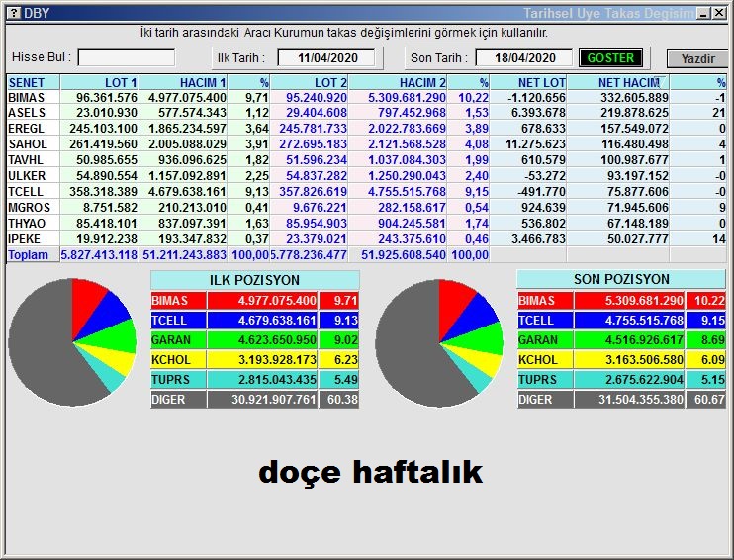This screenshot has height=560, width=734.
Task: Select the IPEKE stock row
Action: pyautogui.click(x=367, y=239)
